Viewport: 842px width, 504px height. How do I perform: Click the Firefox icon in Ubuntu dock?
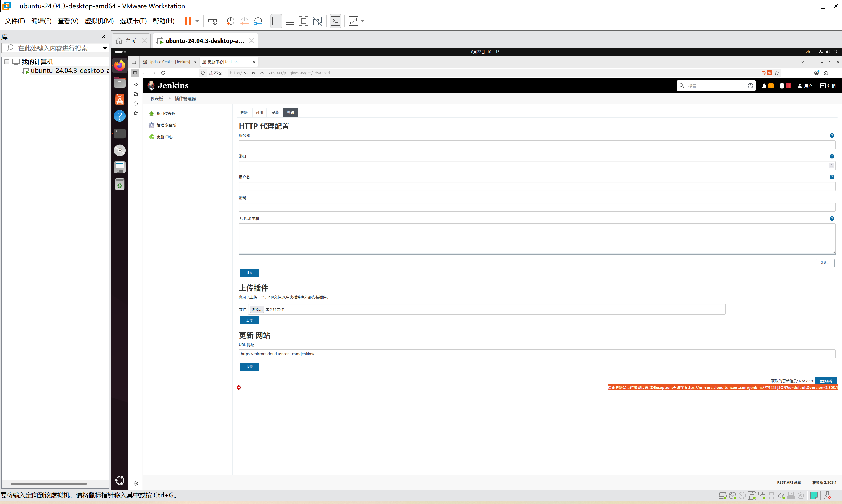pos(120,65)
